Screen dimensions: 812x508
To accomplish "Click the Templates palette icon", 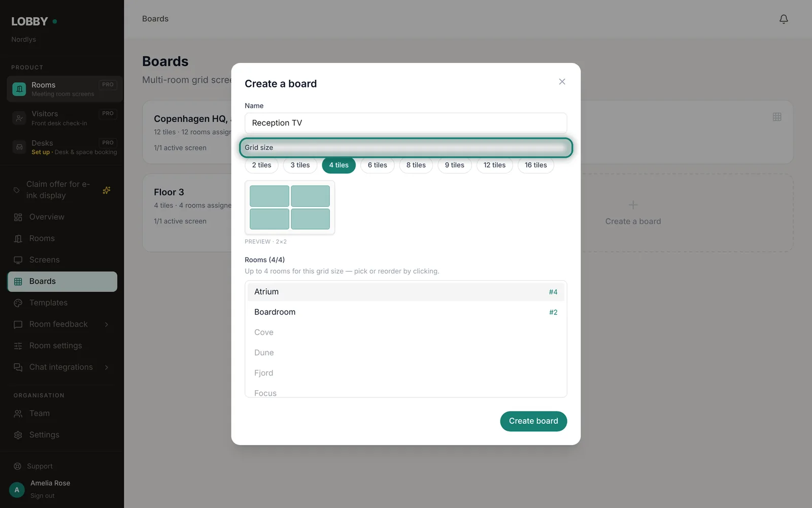I will click(x=18, y=303).
